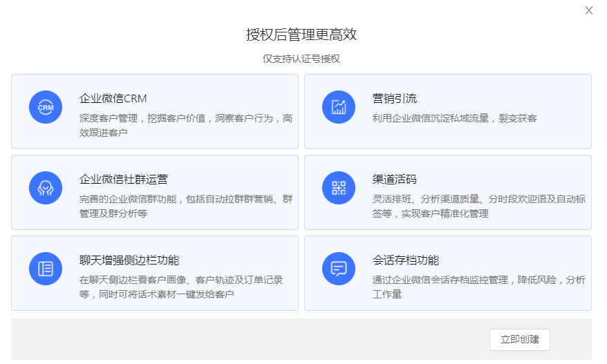The width and height of the screenshot is (607, 364).
Task: Click the description 利用企业微信沉淀私域流量
Action: [x=454, y=118]
